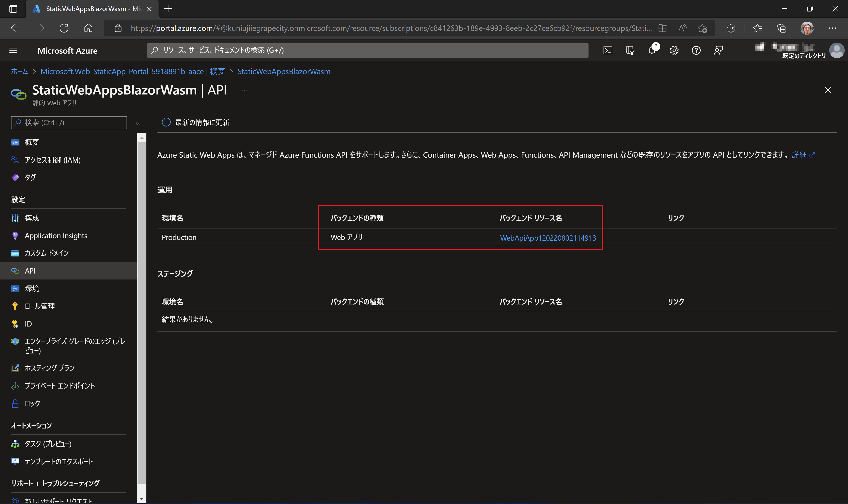This screenshot has width=848, height=504.
Task: Open 環境 menu item
Action: (32, 288)
